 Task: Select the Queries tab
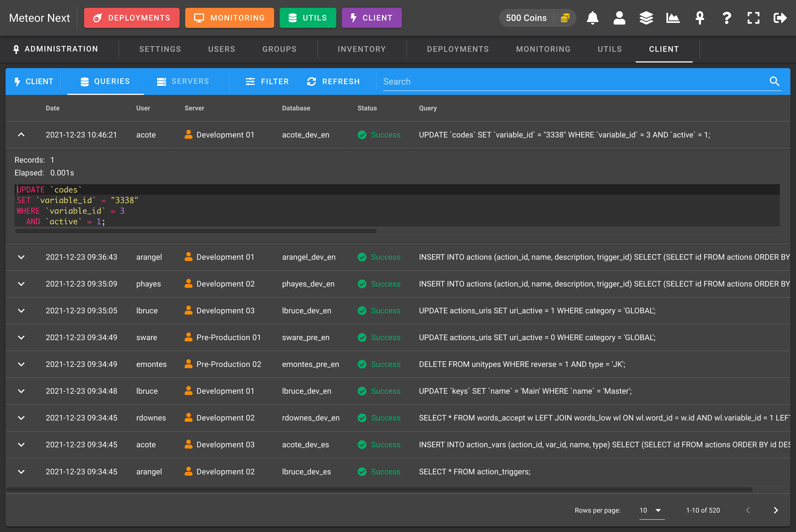point(105,81)
